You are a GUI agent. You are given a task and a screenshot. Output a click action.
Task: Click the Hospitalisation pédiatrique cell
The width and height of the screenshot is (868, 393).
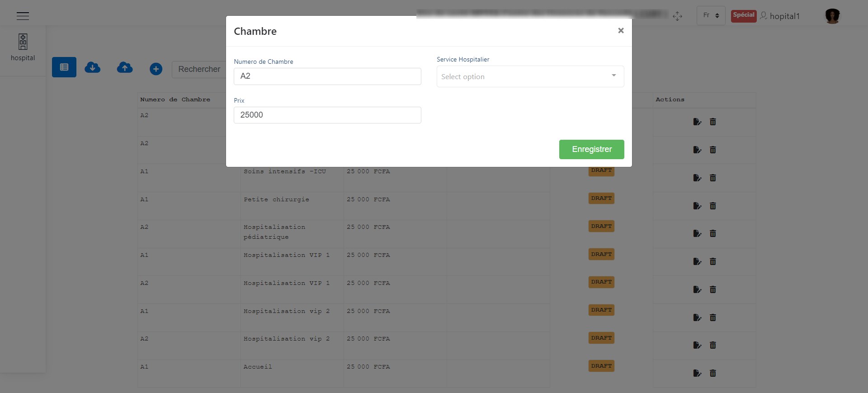[274, 232]
